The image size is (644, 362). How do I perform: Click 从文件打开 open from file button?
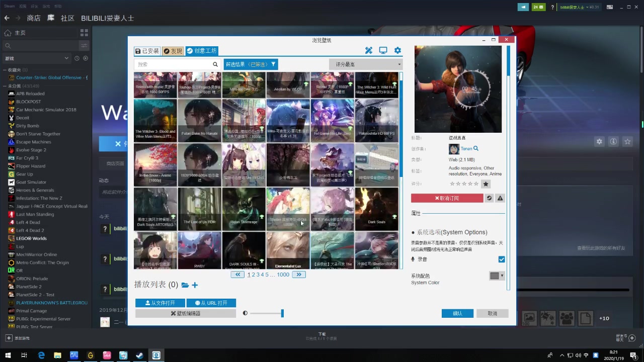coord(160,303)
